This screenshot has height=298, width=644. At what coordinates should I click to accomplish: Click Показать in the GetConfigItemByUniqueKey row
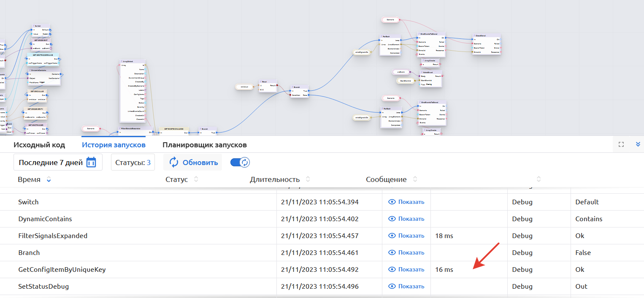click(x=411, y=270)
